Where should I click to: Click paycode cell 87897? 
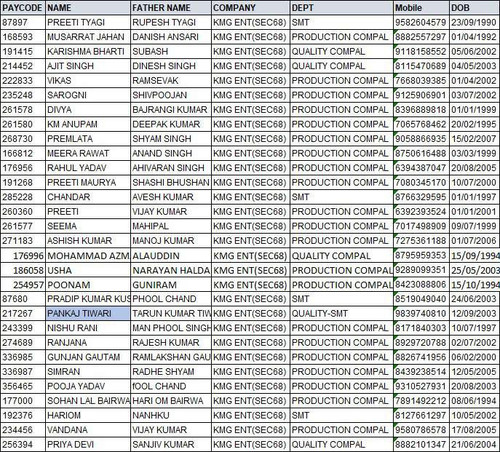pos(23,22)
